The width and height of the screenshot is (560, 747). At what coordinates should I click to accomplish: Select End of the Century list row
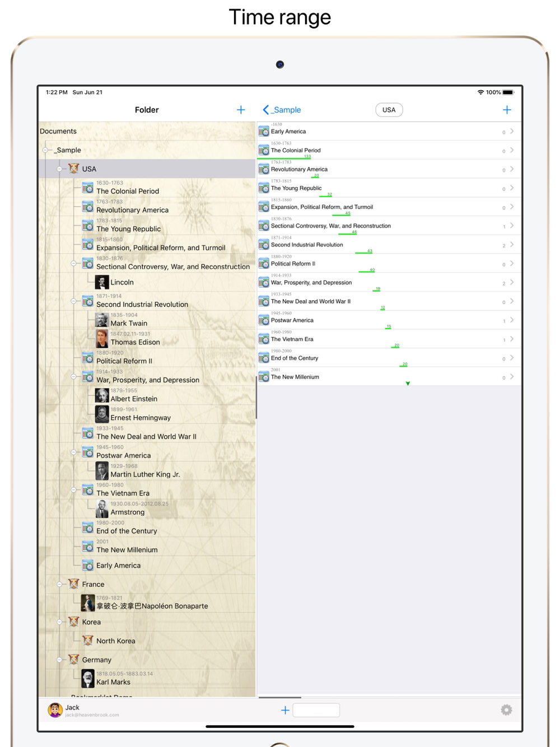pyautogui.click(x=389, y=358)
